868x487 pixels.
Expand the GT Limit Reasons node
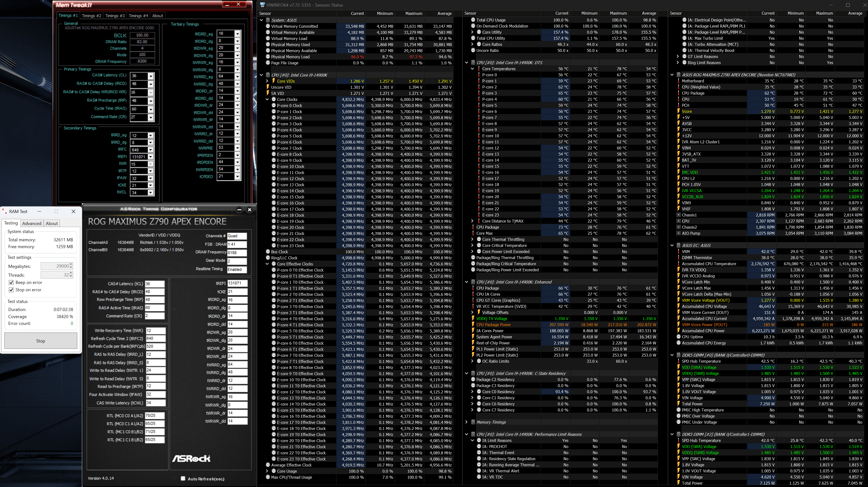(678, 56)
